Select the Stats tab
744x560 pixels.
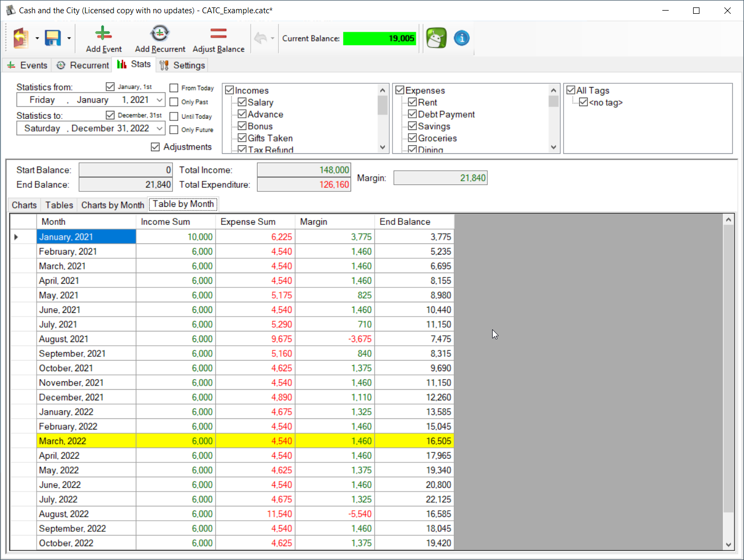click(x=134, y=64)
